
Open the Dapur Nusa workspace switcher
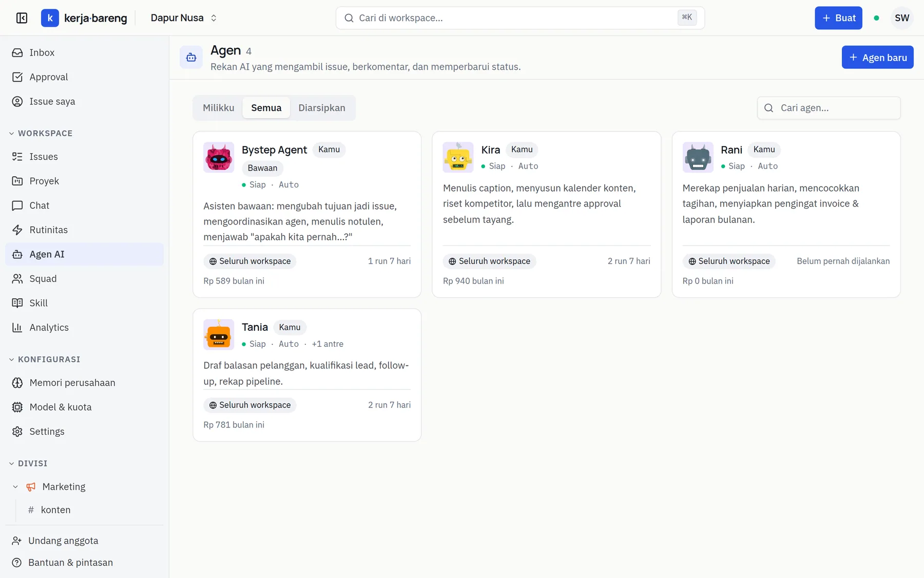(x=184, y=18)
